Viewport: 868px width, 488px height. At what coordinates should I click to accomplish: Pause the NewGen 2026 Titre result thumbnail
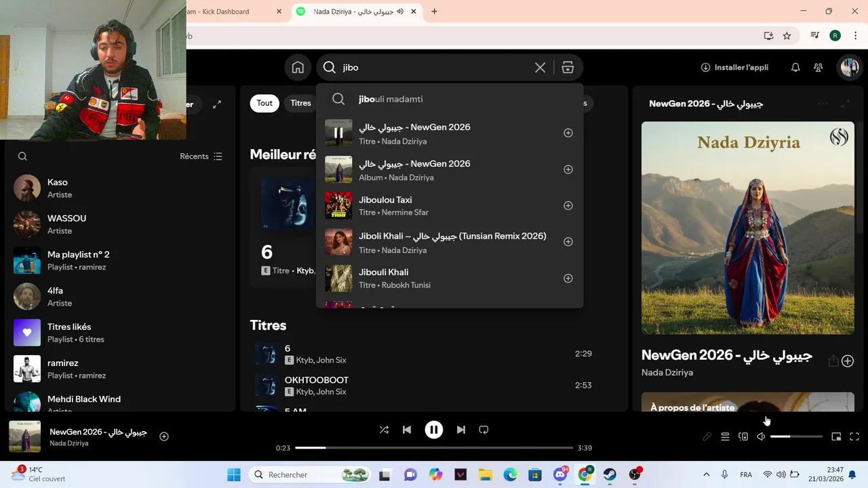point(338,133)
